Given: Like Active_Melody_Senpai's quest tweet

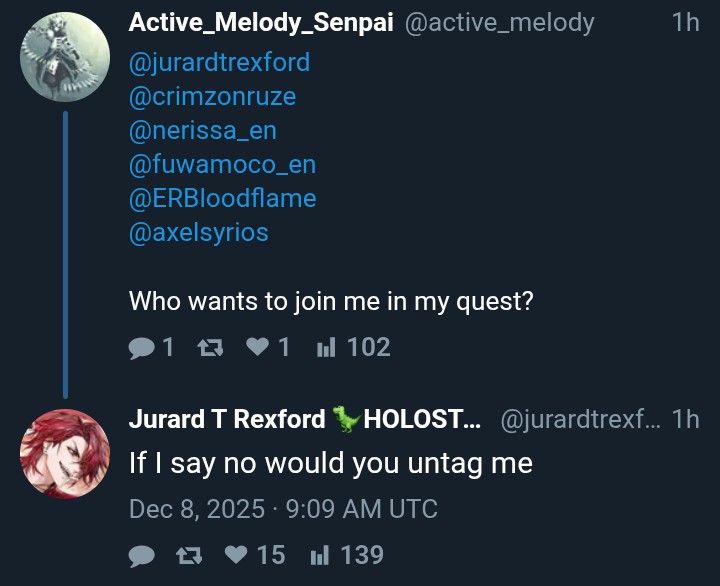Looking at the screenshot, I should point(258,347).
